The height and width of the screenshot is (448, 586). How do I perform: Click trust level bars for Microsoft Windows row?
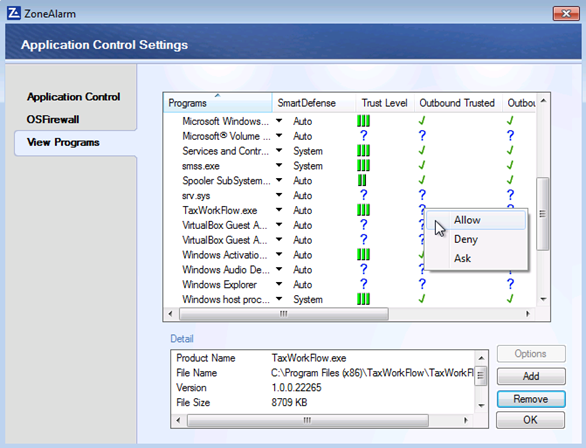(363, 121)
